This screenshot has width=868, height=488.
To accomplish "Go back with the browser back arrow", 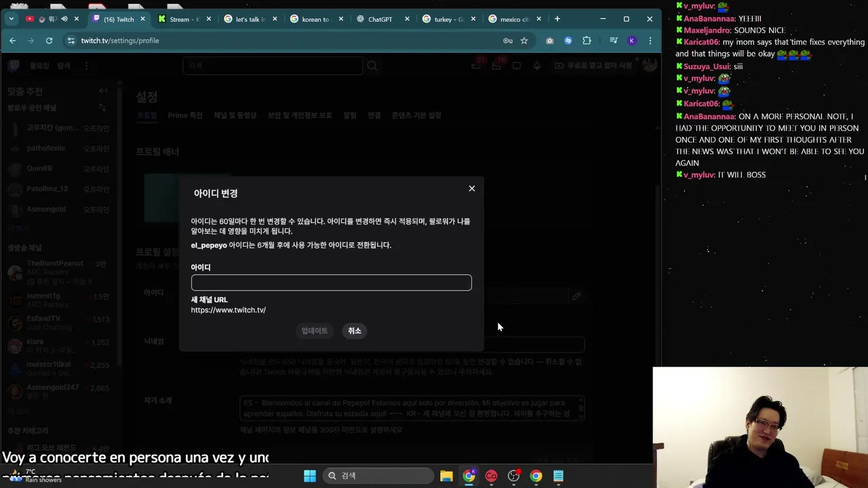I will click(12, 41).
